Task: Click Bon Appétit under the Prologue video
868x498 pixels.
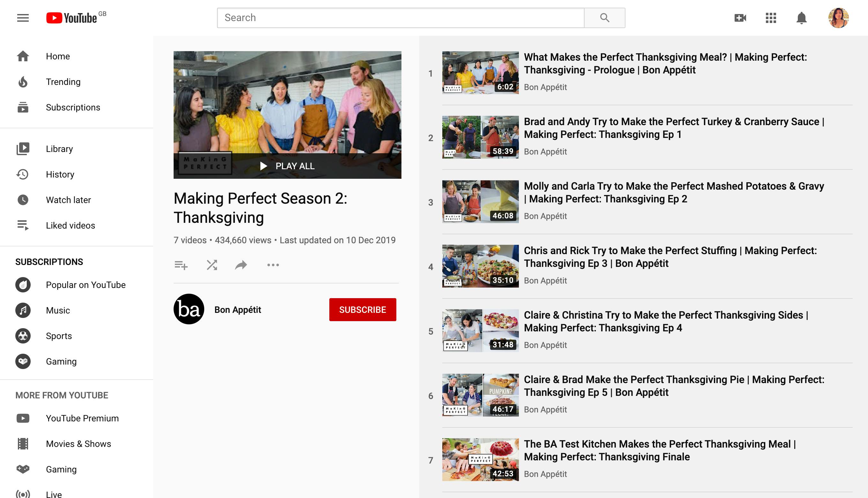Action: click(x=545, y=87)
